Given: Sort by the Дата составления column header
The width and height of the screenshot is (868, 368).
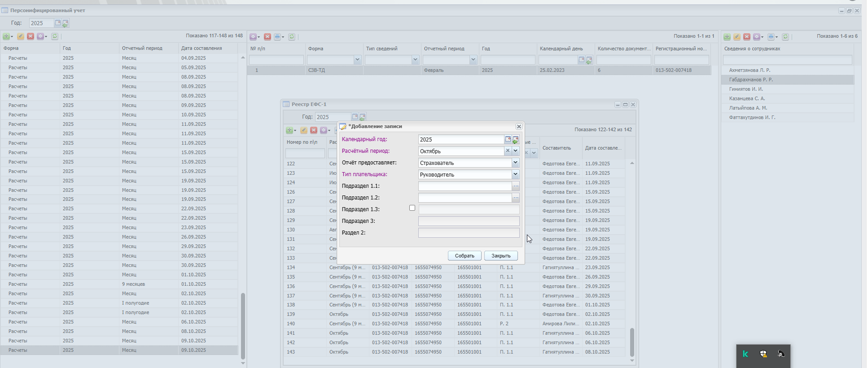Looking at the screenshot, I should [202, 48].
